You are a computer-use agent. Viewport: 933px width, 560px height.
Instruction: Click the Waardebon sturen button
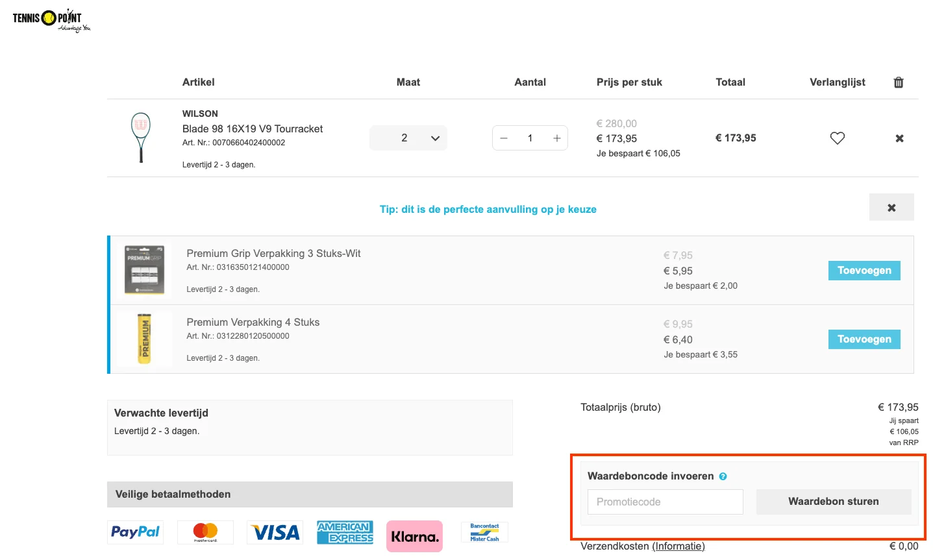(833, 502)
